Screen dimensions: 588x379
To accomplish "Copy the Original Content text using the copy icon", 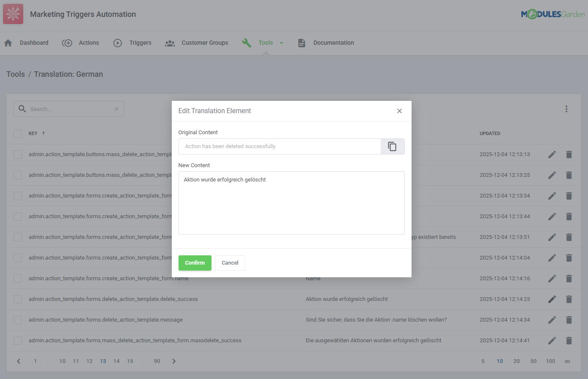I will coord(392,146).
